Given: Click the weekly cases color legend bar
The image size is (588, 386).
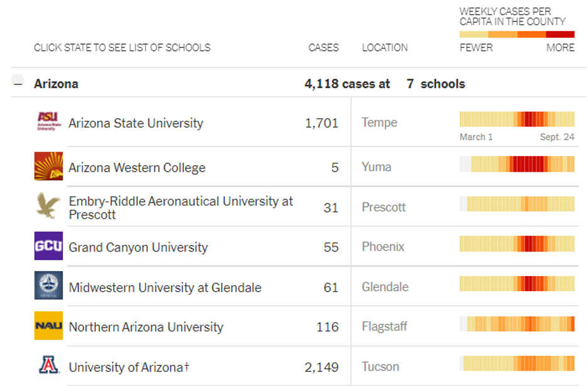Looking at the screenshot, I should (516, 35).
